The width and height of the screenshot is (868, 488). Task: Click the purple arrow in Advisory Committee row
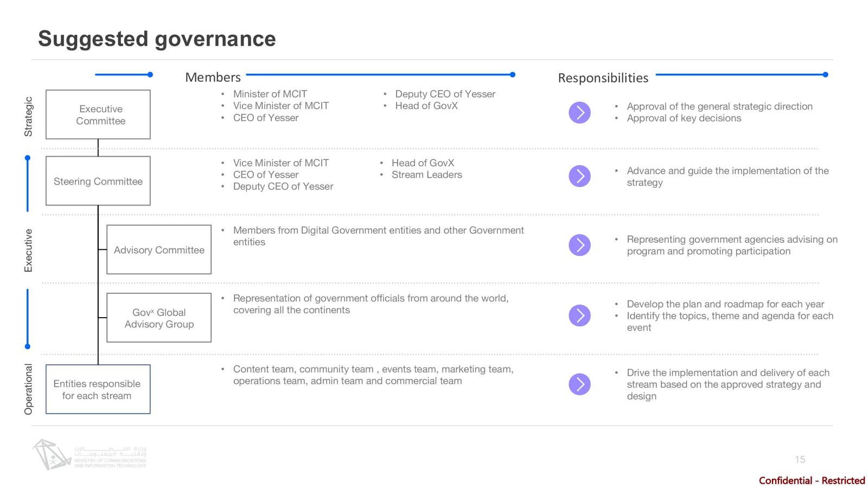[579, 245]
